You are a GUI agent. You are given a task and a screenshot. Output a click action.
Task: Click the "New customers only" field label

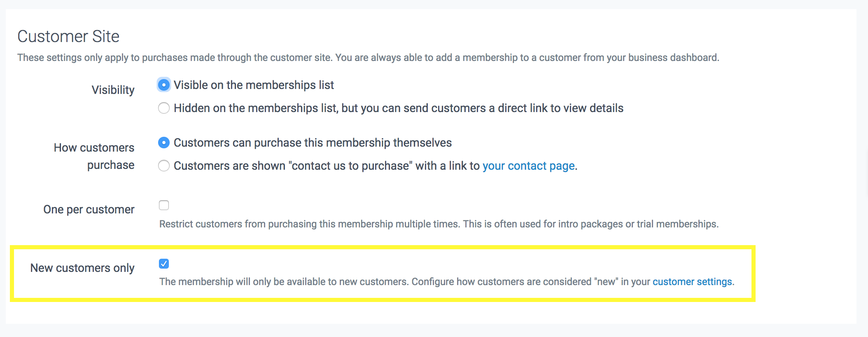(x=82, y=268)
